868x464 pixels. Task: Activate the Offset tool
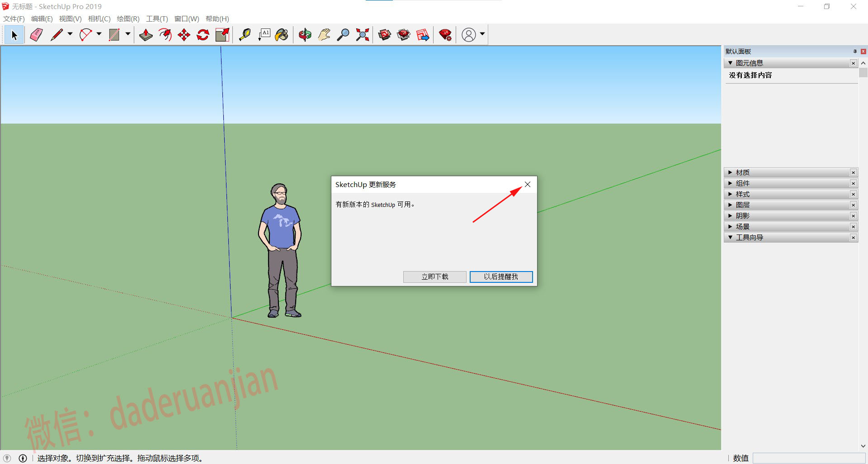coord(165,35)
